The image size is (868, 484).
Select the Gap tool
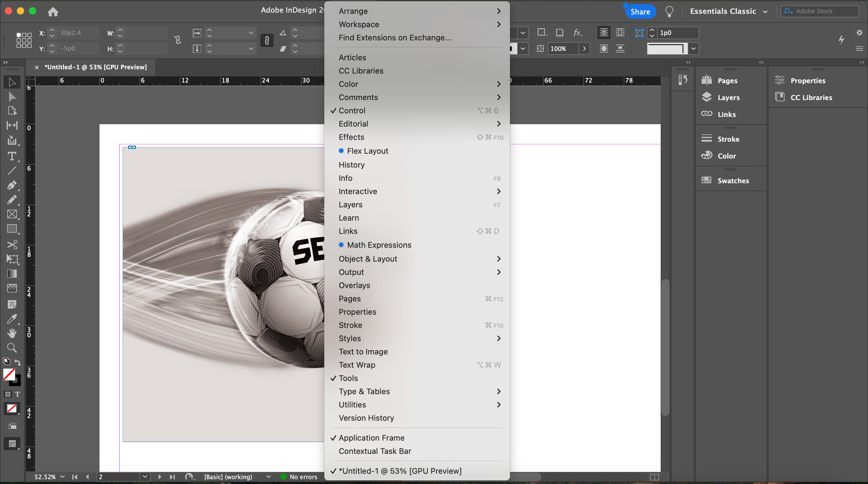coord(12,125)
